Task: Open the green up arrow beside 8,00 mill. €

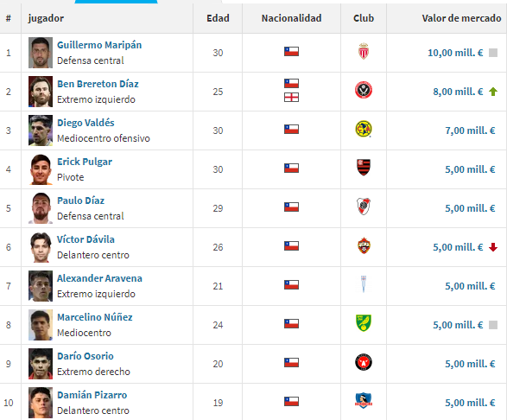Action: (x=493, y=92)
